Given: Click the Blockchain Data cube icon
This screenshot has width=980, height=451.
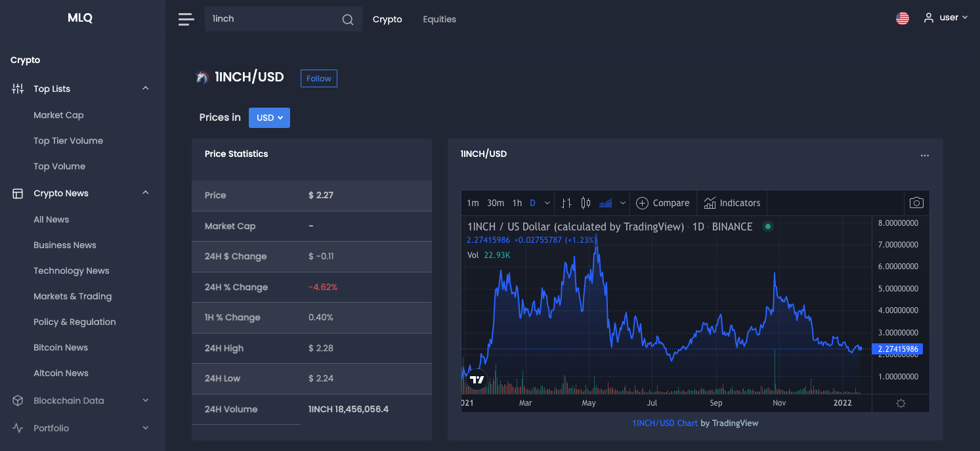Looking at the screenshot, I should 18,400.
